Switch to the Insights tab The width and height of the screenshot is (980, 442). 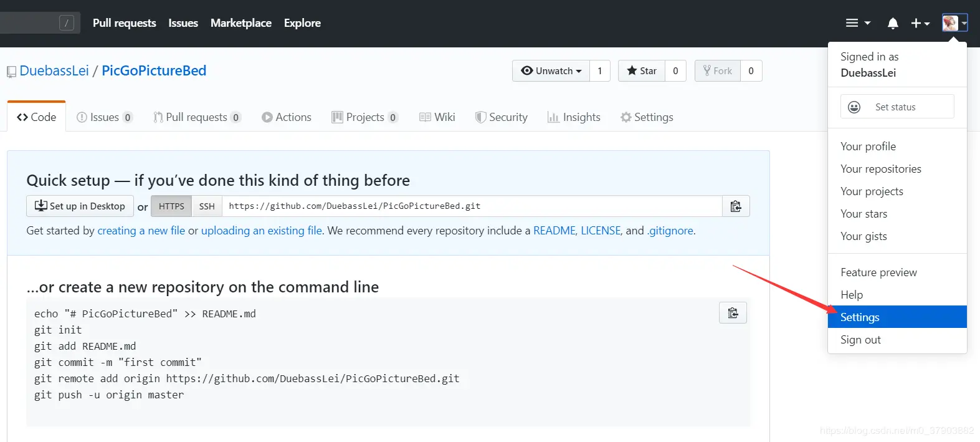point(574,117)
